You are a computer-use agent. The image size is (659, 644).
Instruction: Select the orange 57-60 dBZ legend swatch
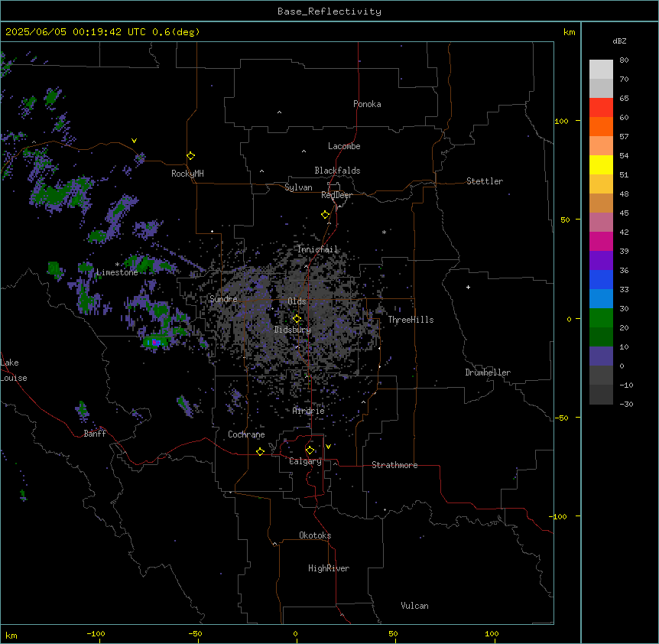[x=601, y=126]
